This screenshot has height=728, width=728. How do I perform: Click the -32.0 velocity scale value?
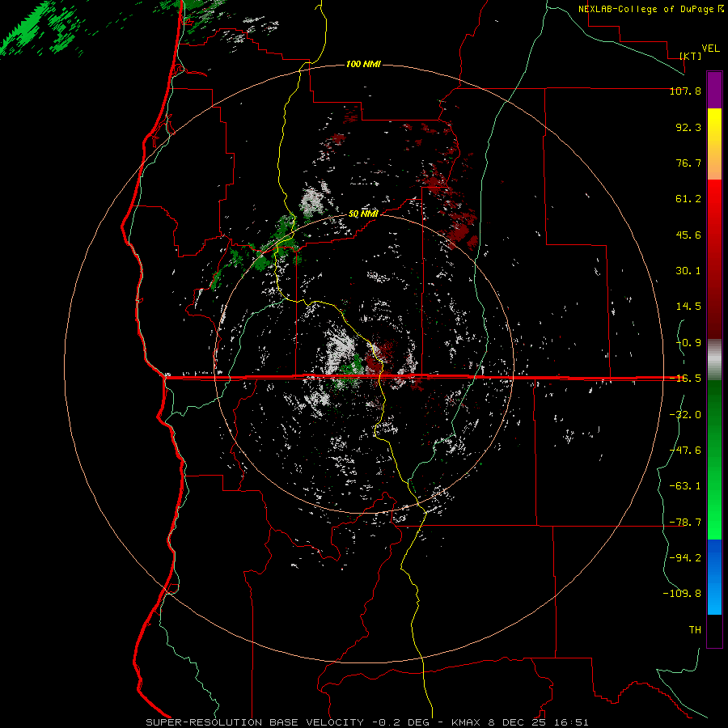685,415
